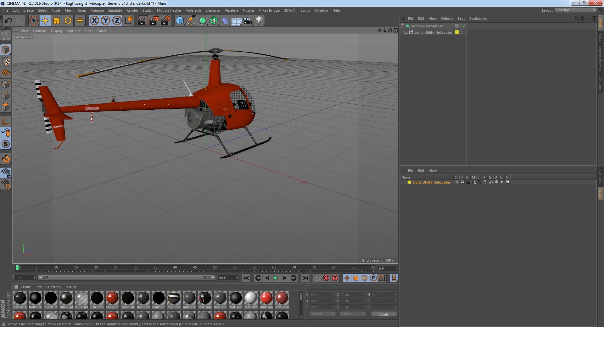
Task: Toggle Light_Utility_Helicopter layer visibility icon
Action: click(x=462, y=182)
